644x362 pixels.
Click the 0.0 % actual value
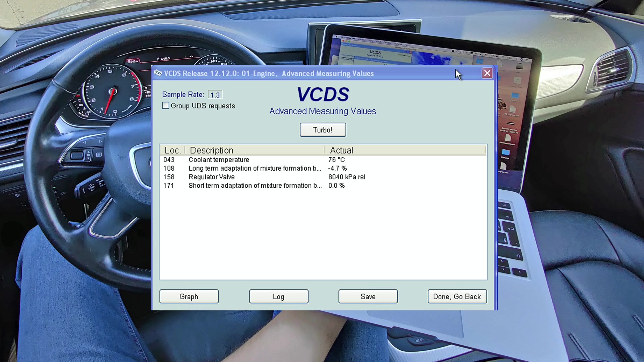click(336, 186)
